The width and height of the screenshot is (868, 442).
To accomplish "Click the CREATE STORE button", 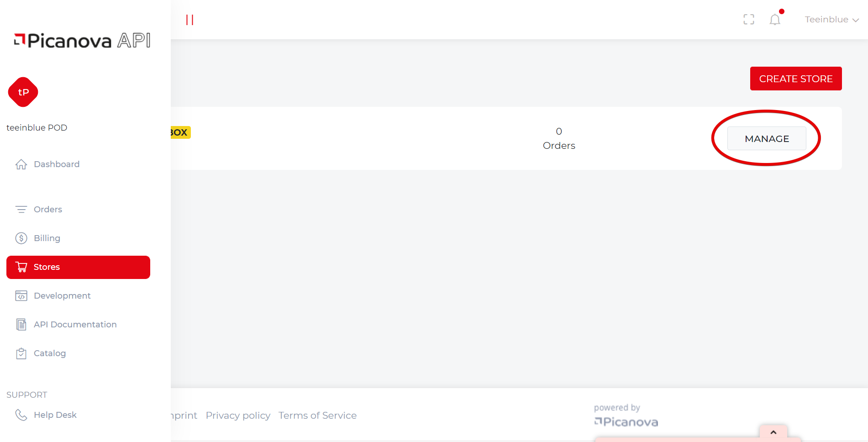I will pyautogui.click(x=796, y=79).
